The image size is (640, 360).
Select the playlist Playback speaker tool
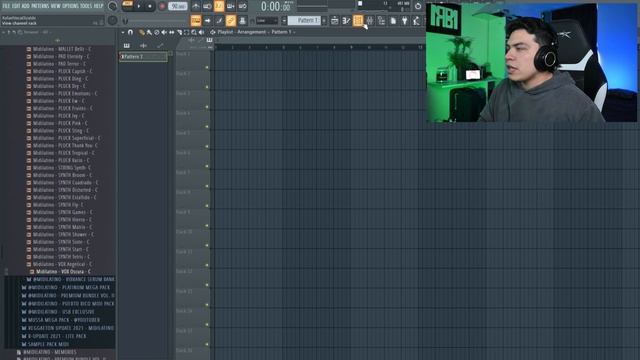coord(202,32)
